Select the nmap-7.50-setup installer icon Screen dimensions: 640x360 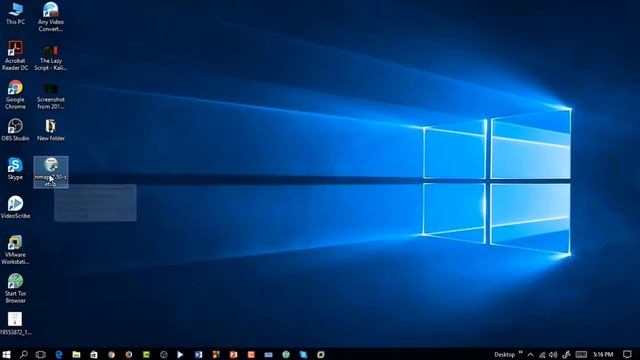tap(51, 172)
